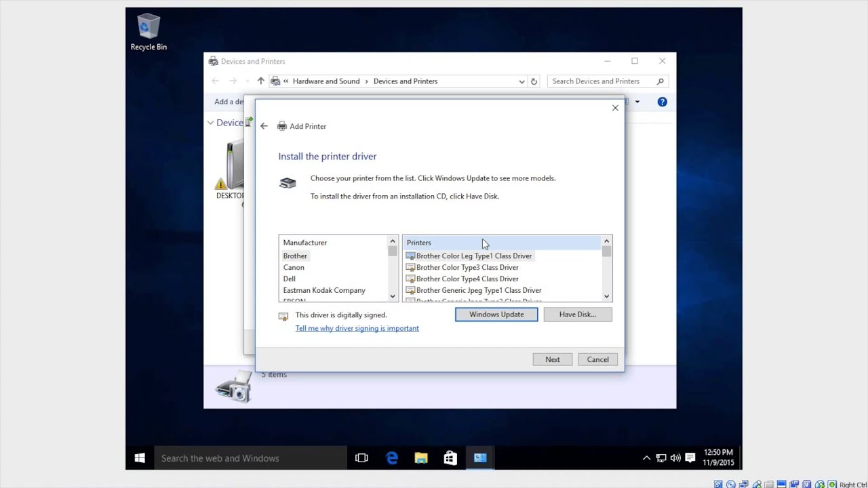Click Next in Add Printer wizard
The height and width of the screenshot is (488, 868).
pyautogui.click(x=553, y=359)
